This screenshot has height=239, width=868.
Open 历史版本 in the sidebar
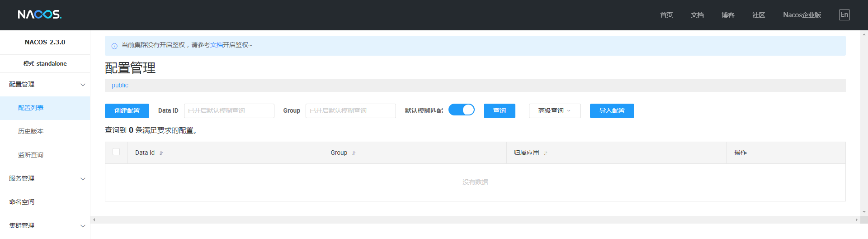tap(31, 131)
